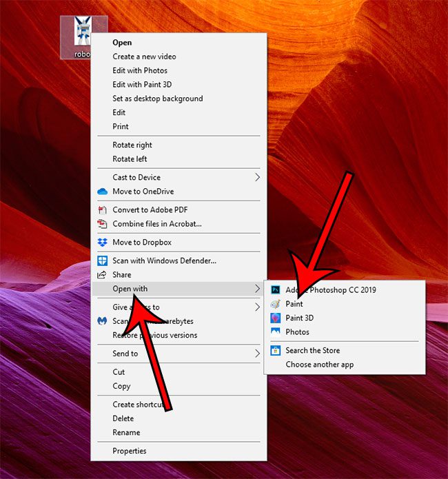The image size is (448, 479).
Task: Click Choose another app
Action: click(x=319, y=365)
